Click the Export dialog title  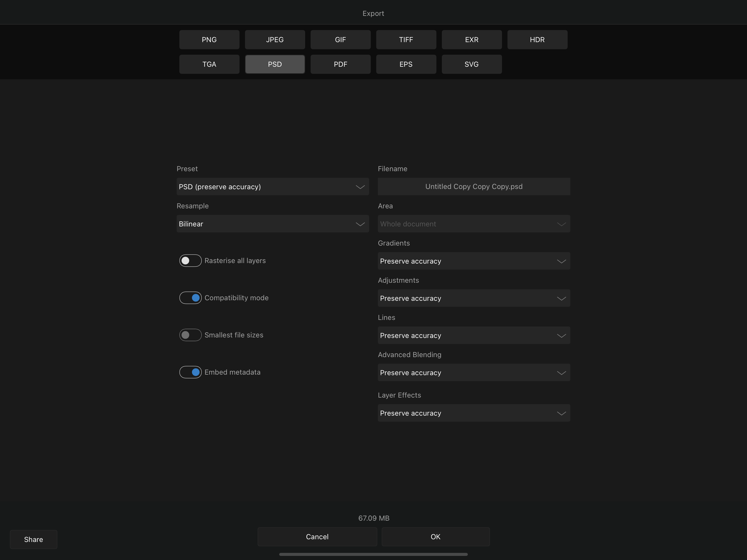point(373,13)
